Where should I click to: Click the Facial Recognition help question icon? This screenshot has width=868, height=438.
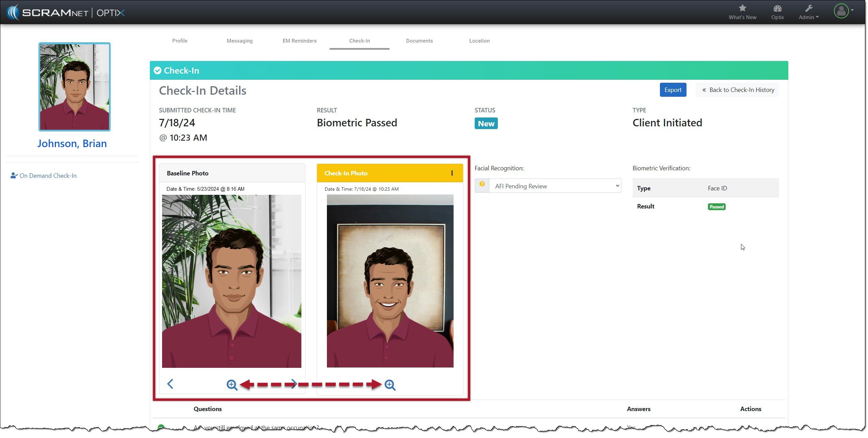pyautogui.click(x=482, y=184)
